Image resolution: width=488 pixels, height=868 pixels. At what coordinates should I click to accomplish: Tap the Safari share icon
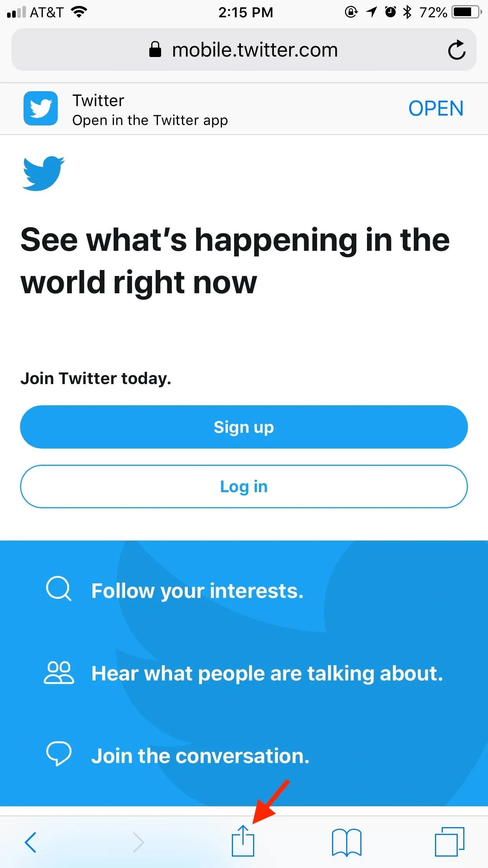243,841
